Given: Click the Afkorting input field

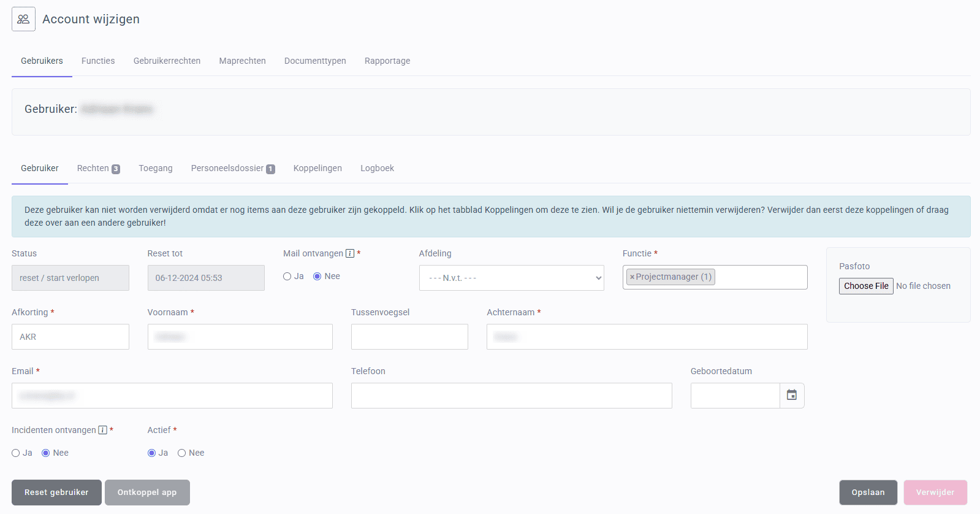Looking at the screenshot, I should pyautogui.click(x=70, y=337).
